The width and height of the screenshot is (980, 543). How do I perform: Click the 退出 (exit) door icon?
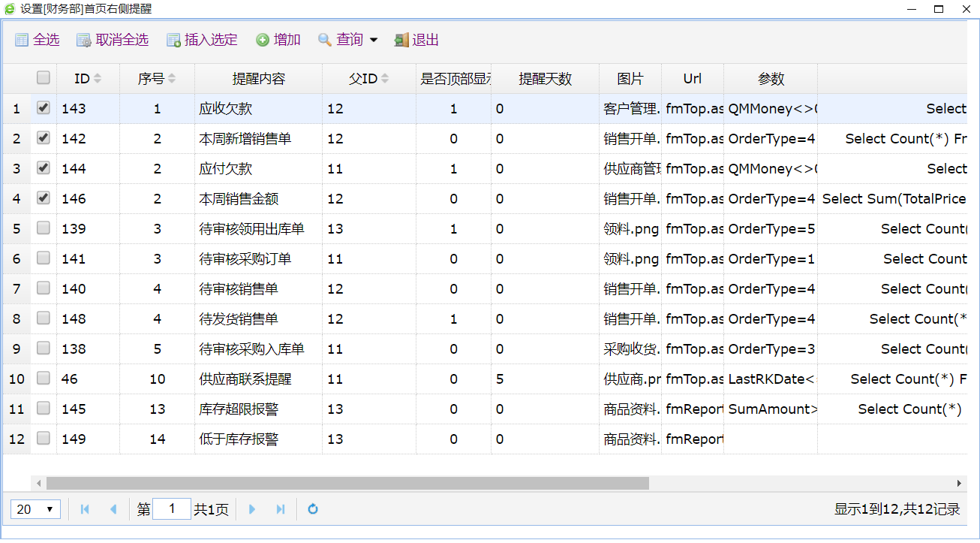[x=401, y=41]
